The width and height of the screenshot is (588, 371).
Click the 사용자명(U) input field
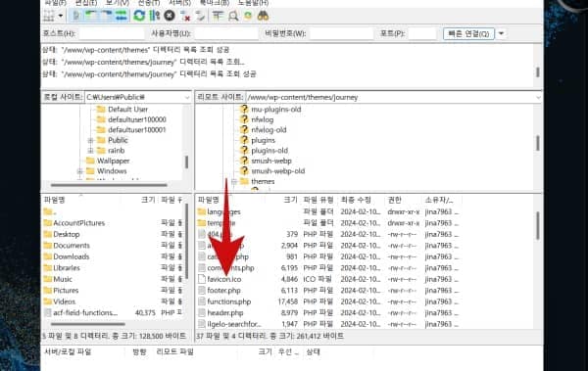tap(226, 33)
